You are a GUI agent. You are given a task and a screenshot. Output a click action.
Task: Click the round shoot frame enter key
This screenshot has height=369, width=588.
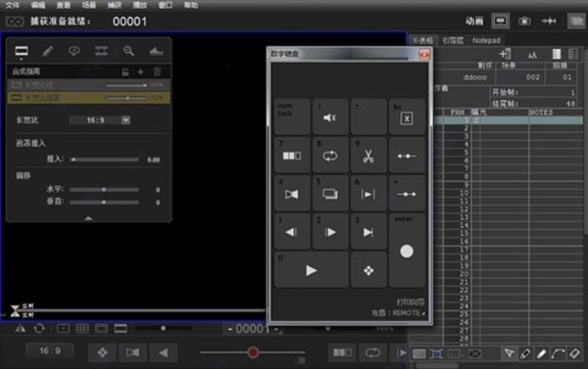click(x=407, y=251)
